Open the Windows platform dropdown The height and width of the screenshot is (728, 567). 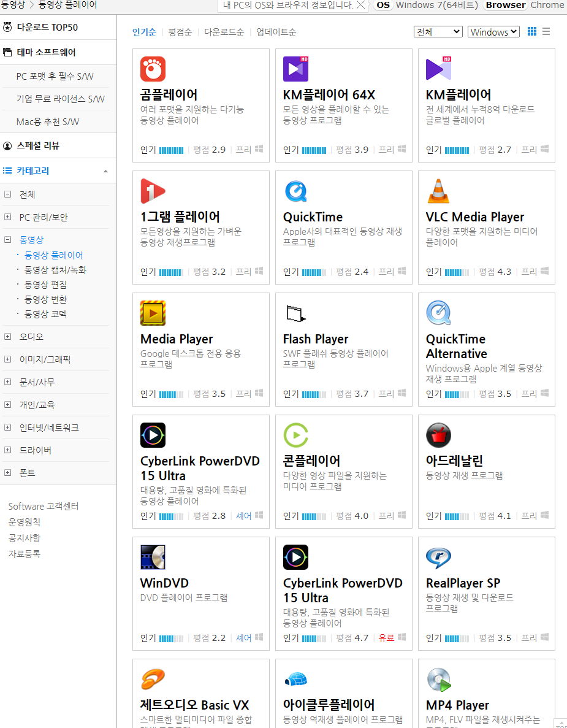point(493,31)
